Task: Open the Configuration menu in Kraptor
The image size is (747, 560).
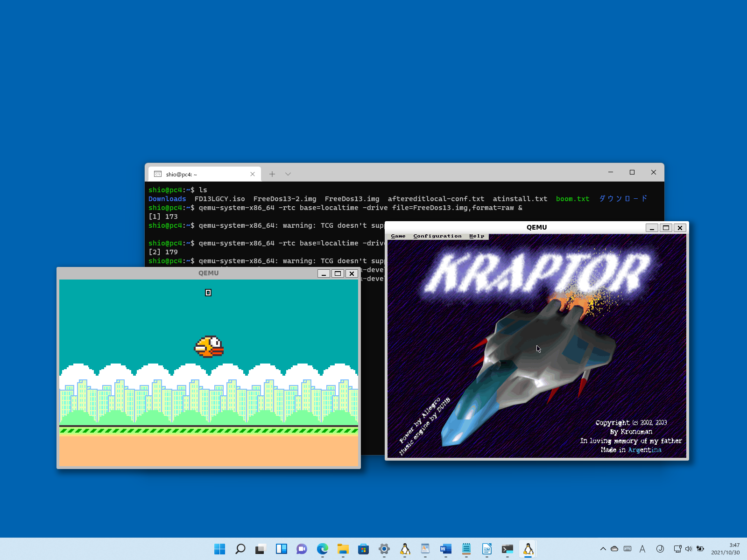Action: 437,236
